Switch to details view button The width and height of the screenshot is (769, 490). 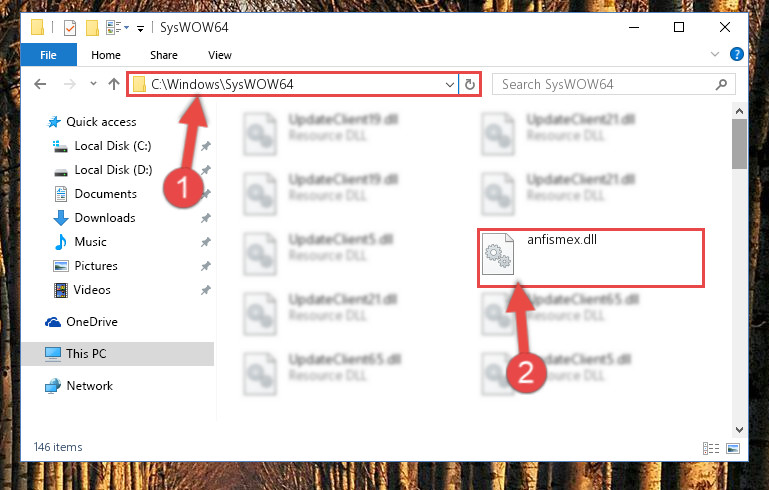[711, 448]
